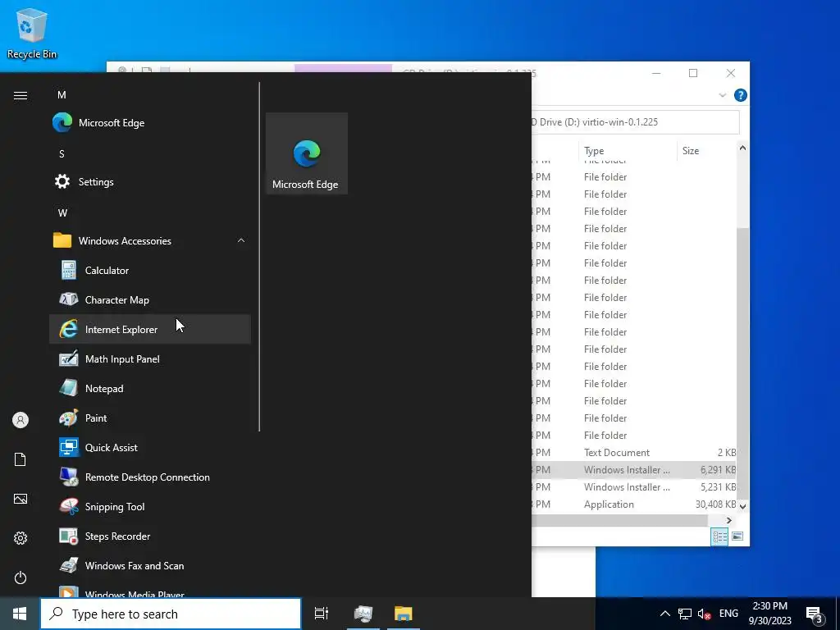840x630 pixels.
Task: Select the 5,231 KB Windows Installer row
Action: point(634,487)
